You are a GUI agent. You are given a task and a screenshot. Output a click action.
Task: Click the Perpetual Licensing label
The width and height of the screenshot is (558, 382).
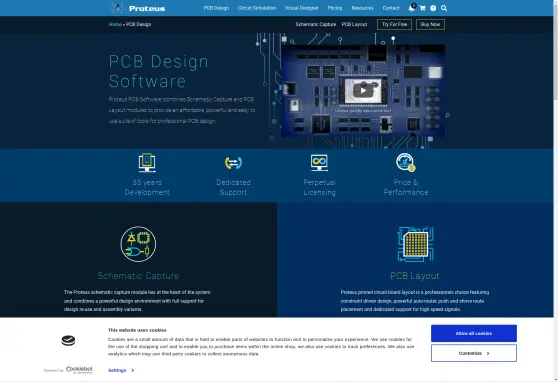click(319, 187)
